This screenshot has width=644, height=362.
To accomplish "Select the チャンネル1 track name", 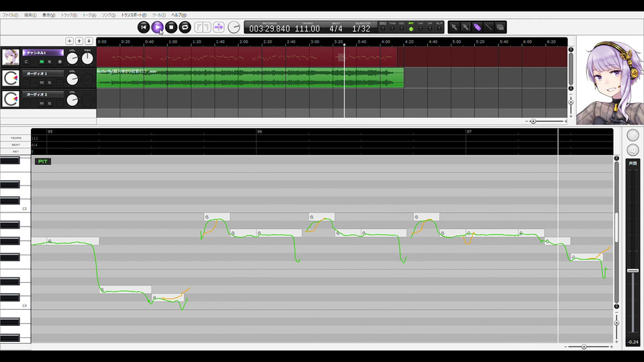I will coord(43,52).
